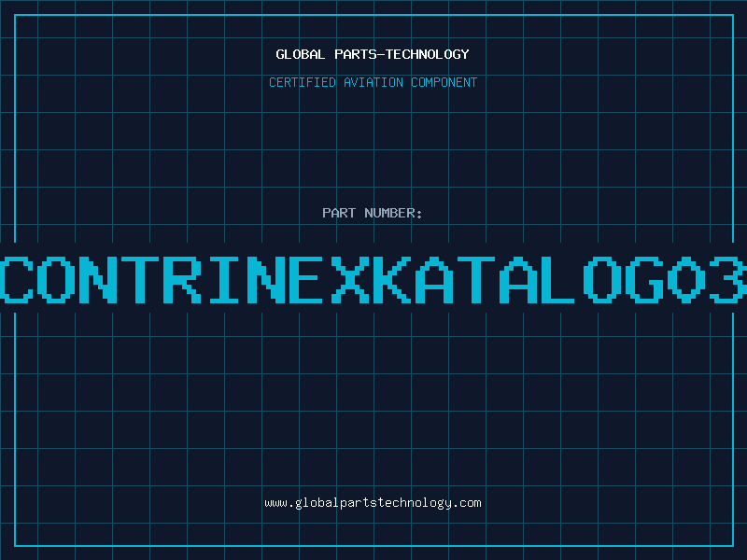
Task: Click the word CERTIFIED in the subtitle
Action: pos(303,82)
